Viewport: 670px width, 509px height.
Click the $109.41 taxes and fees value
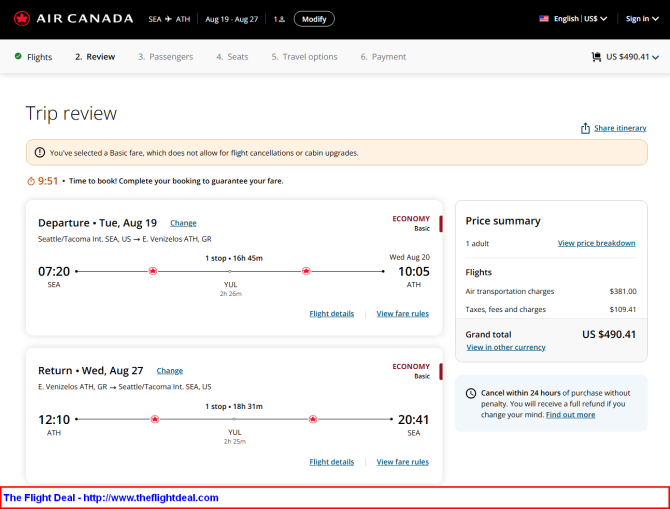coord(623,309)
